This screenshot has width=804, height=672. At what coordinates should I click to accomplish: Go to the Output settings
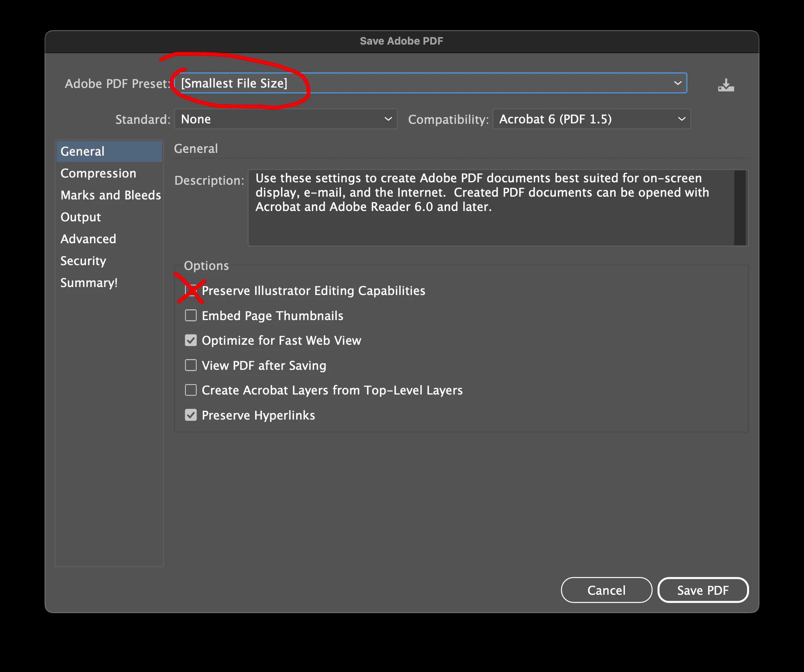coord(81,217)
